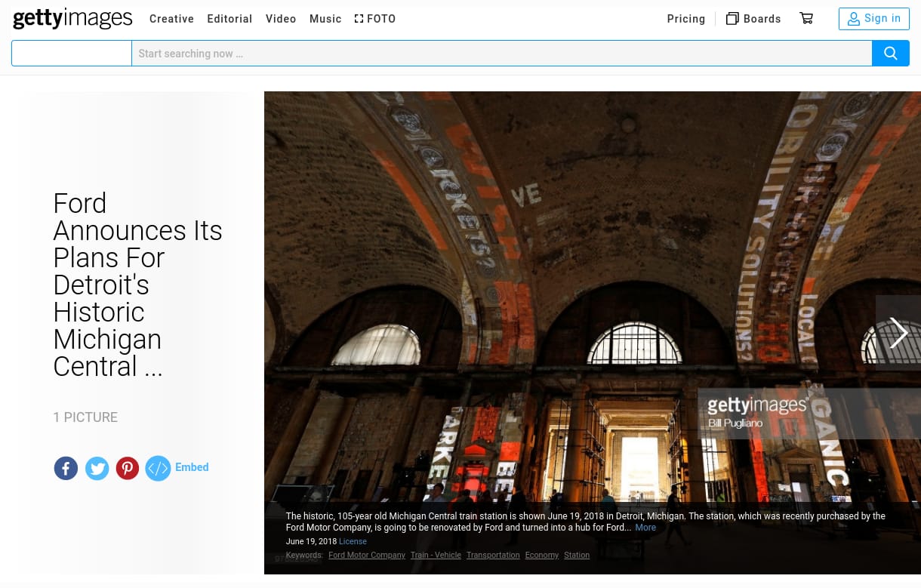Click the June 19, 2018 date
Image resolution: width=921 pixels, height=588 pixels.
[311, 541]
